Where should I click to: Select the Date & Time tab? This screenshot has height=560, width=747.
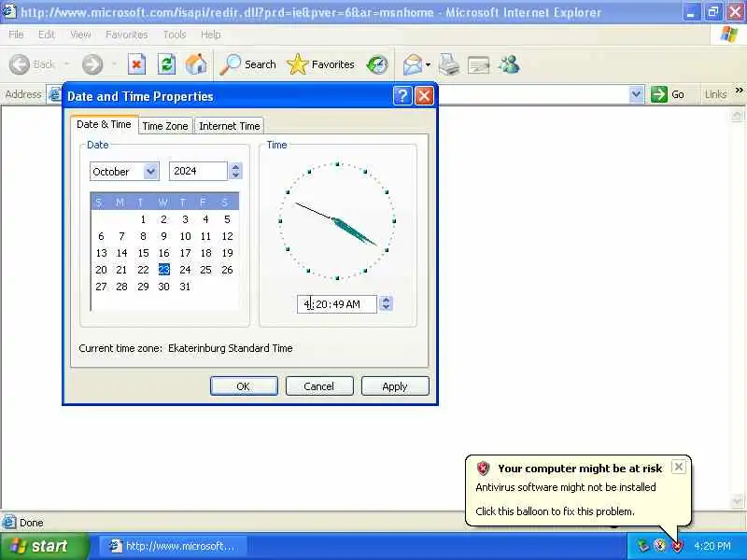104,124
